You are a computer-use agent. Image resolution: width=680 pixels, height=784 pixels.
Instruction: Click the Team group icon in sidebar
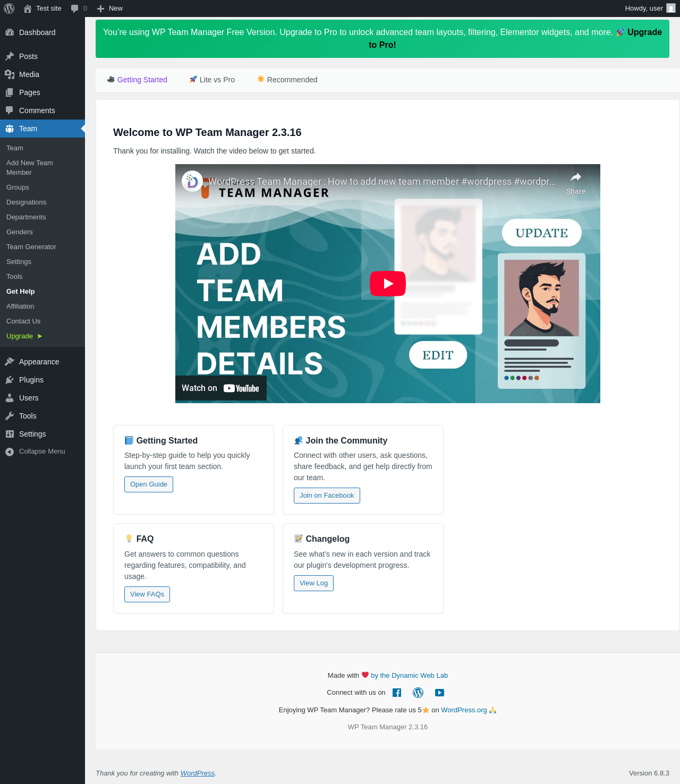[10, 129]
